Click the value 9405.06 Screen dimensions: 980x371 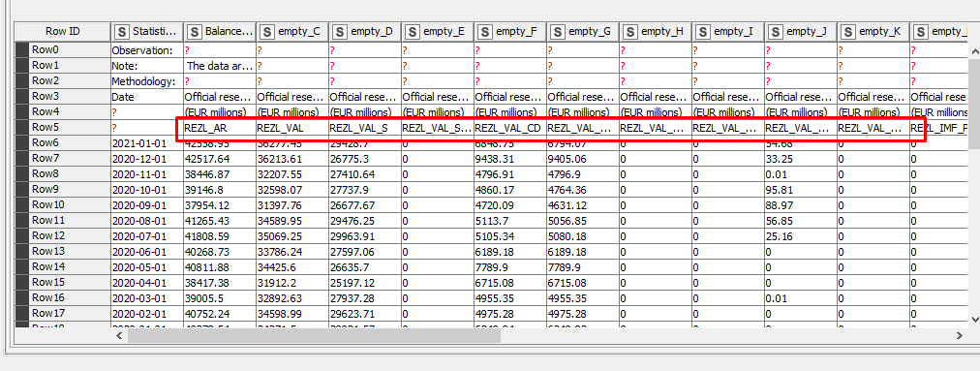582,159
